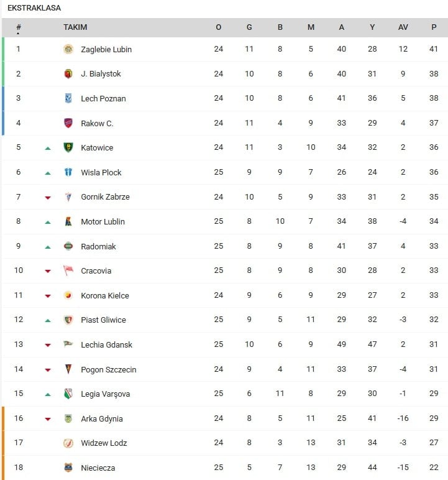This screenshot has width=448, height=480.
Task: Click the EKSTRAKLASA league title
Action: [x=34, y=8]
